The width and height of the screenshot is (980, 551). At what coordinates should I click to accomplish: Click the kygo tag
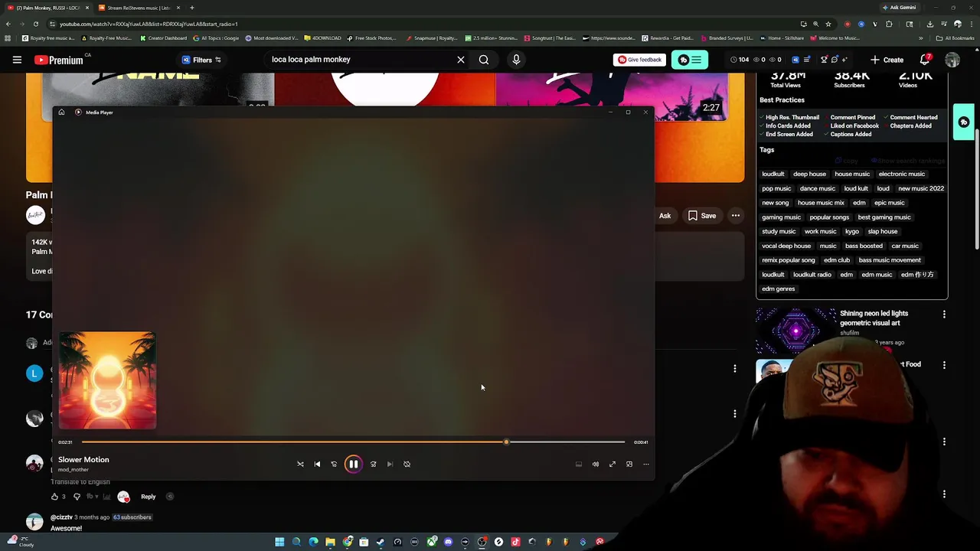pos(852,231)
